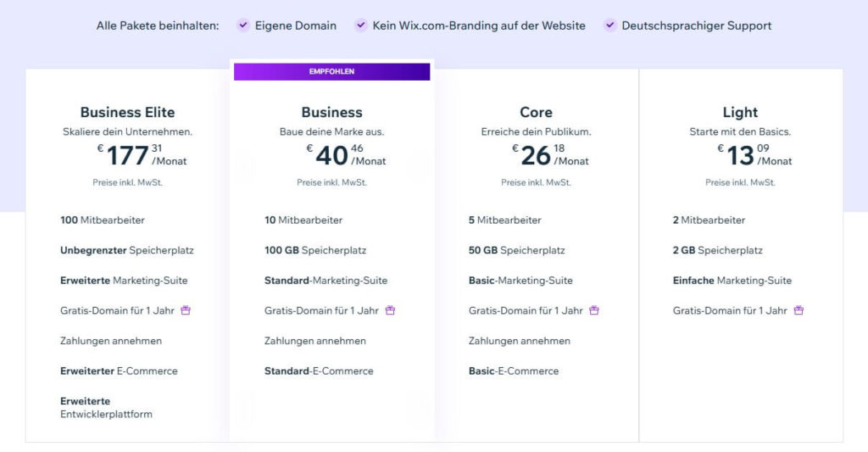Screen dimensions: 868x452
Task: Select the Light plan heading
Action: (x=740, y=112)
